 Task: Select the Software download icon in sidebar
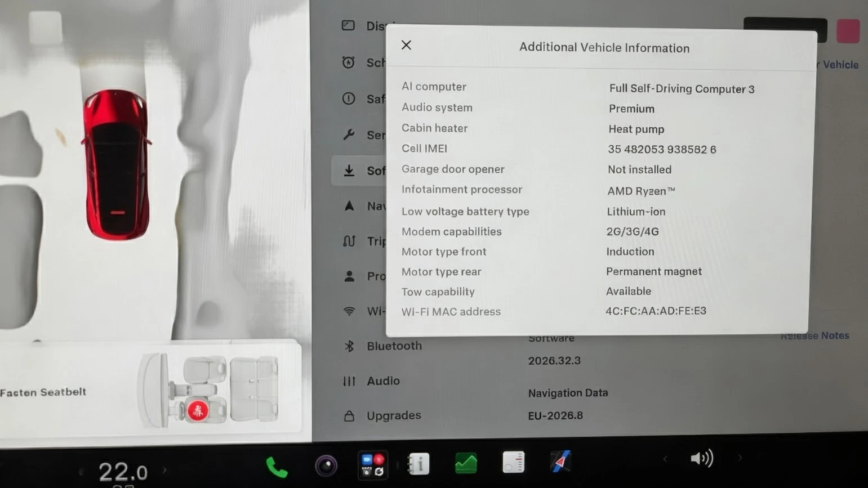pos(349,171)
